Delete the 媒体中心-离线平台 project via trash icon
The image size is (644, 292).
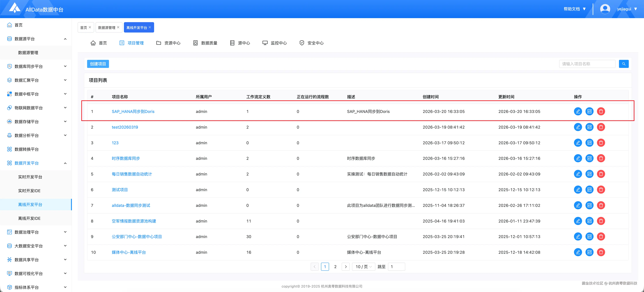(x=601, y=252)
